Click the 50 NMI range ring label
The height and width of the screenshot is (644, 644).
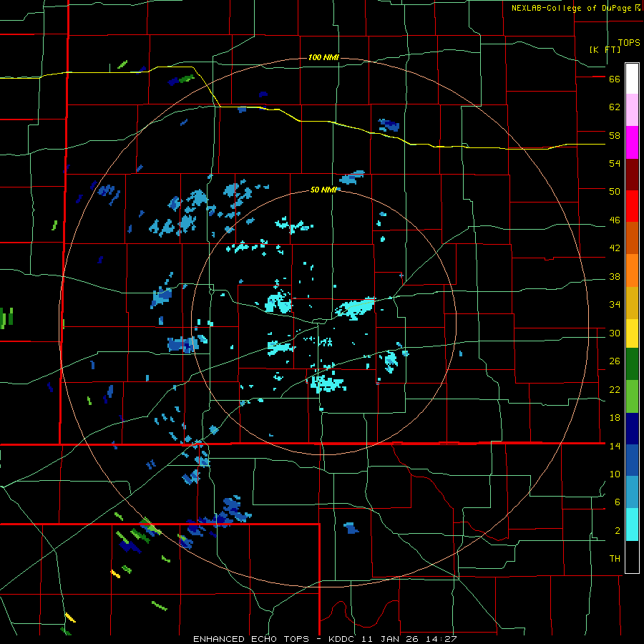(x=323, y=190)
